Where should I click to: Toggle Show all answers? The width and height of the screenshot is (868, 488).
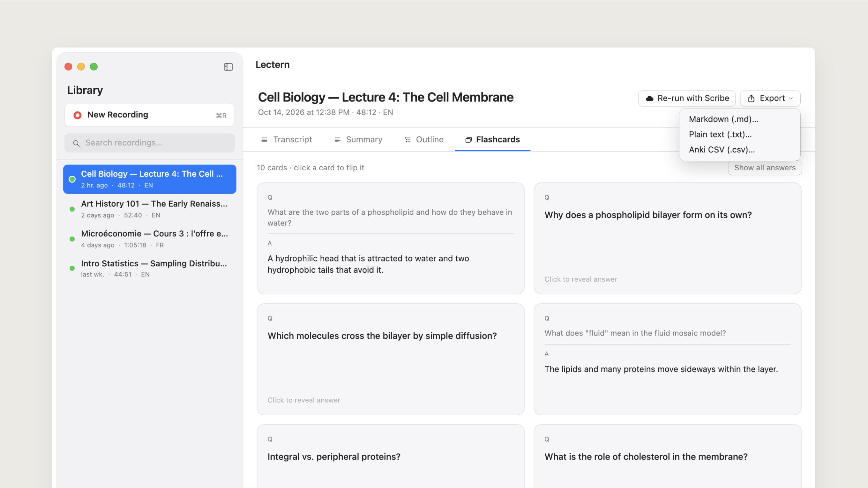765,168
